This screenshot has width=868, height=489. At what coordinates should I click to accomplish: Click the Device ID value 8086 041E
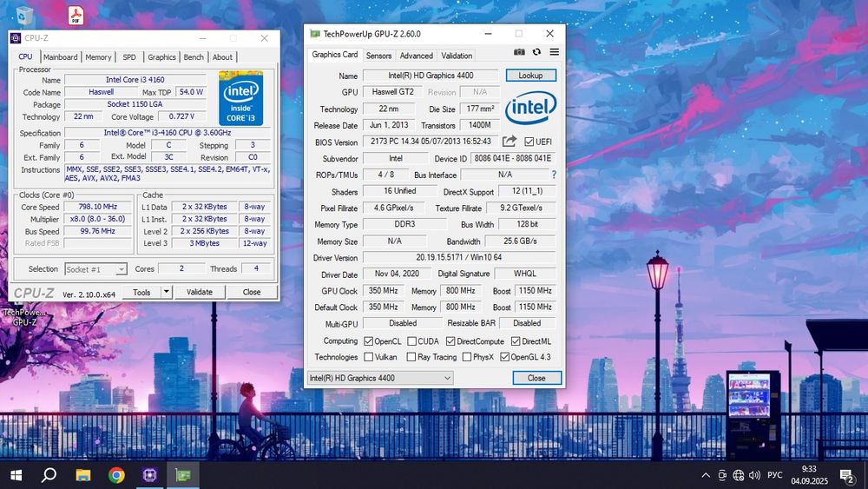pyautogui.click(x=513, y=158)
